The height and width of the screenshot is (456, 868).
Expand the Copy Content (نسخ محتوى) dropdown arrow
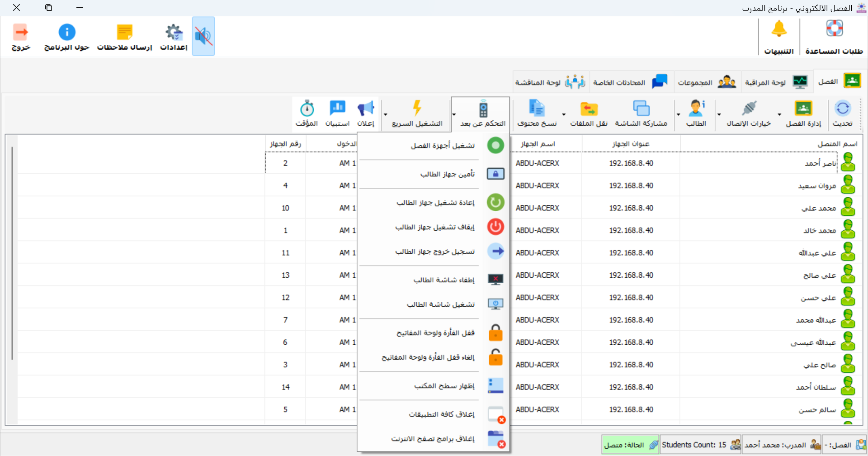point(564,115)
